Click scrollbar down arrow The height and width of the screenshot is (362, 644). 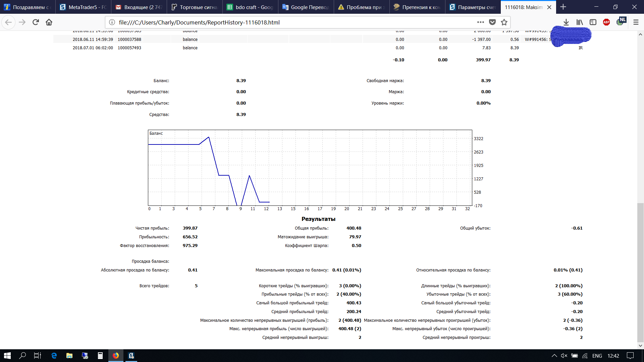click(x=640, y=346)
